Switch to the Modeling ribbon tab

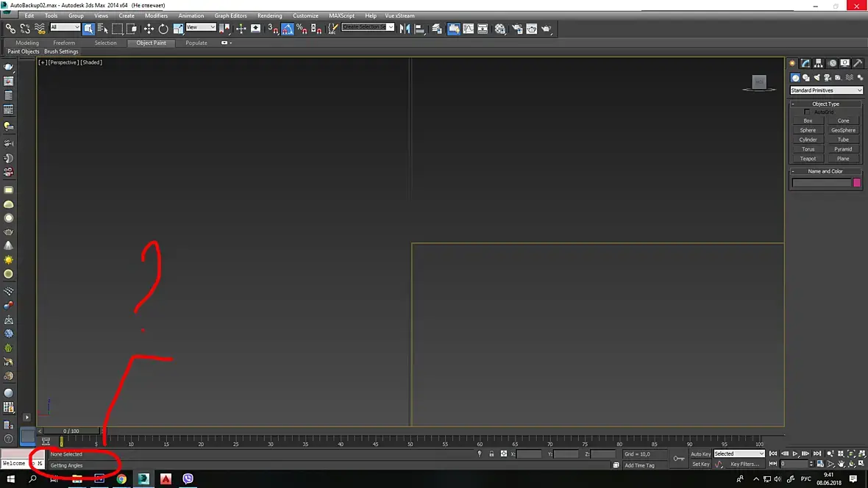[x=27, y=43]
